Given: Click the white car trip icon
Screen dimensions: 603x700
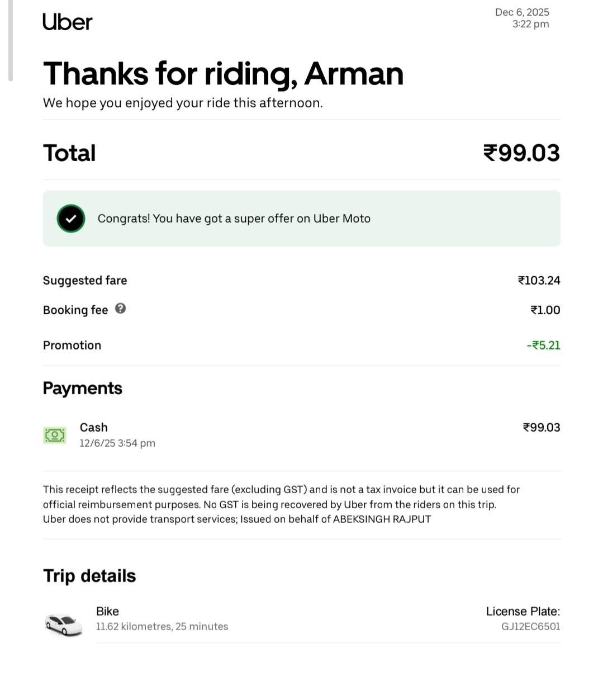Looking at the screenshot, I should pyautogui.click(x=64, y=623).
